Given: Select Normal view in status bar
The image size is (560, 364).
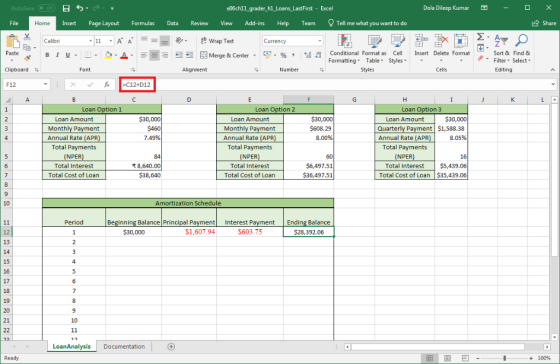Looking at the screenshot, I should [x=430, y=358].
